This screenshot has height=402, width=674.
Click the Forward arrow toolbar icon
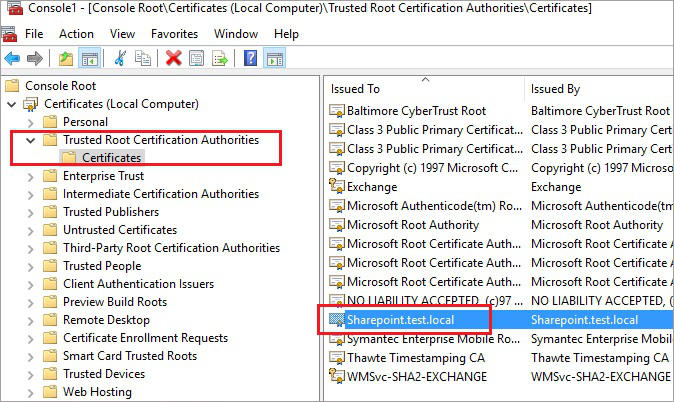(x=35, y=58)
